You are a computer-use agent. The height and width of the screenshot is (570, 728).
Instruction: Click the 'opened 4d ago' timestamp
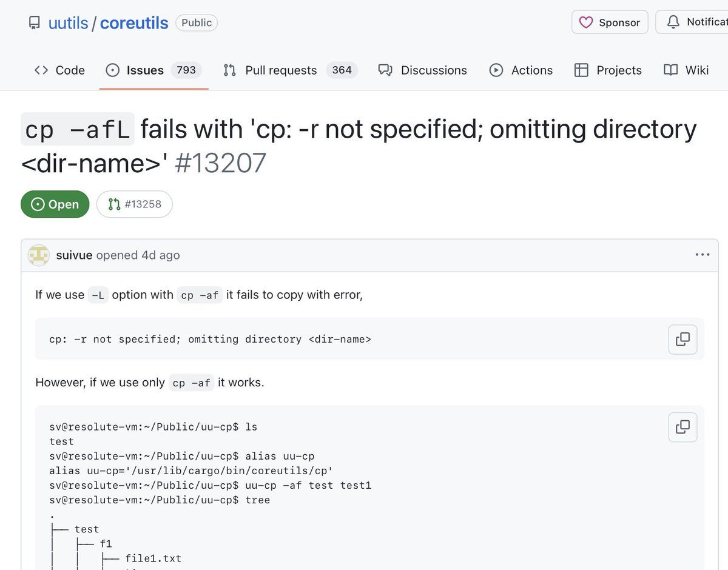coord(138,255)
